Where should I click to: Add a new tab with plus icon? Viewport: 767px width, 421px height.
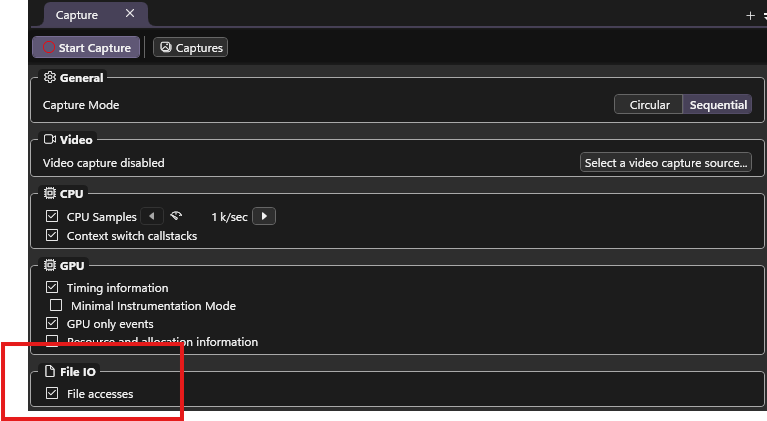click(750, 16)
